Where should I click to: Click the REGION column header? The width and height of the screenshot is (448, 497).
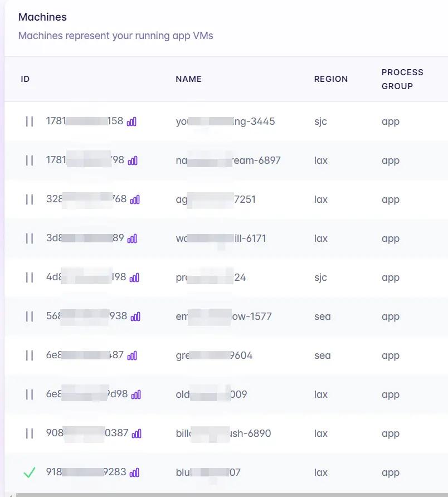tap(330, 79)
